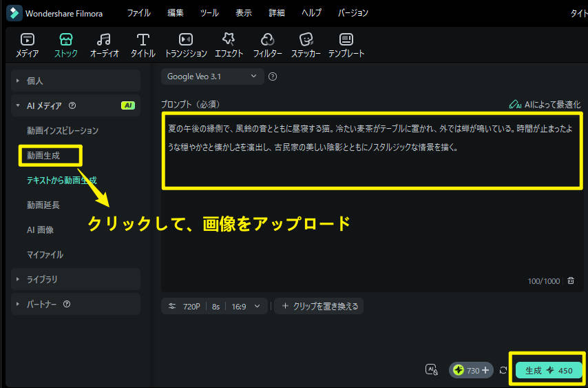Open the 編集 menu
588x388 pixels.
(x=175, y=13)
